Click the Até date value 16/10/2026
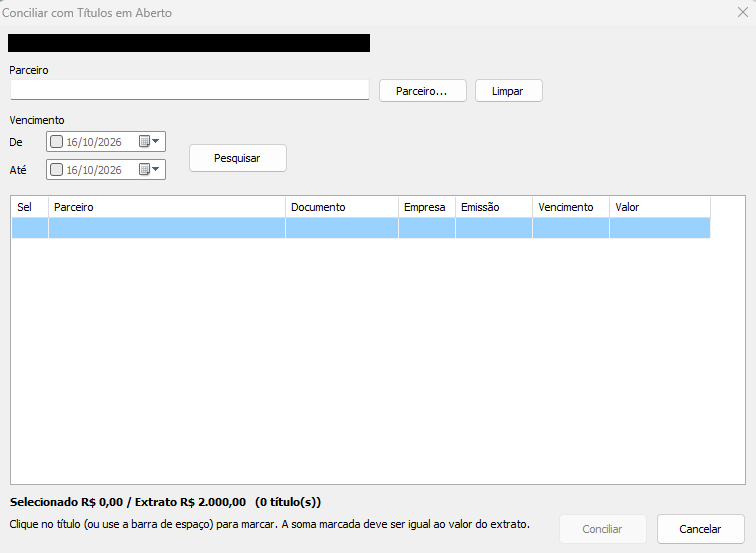 click(94, 170)
